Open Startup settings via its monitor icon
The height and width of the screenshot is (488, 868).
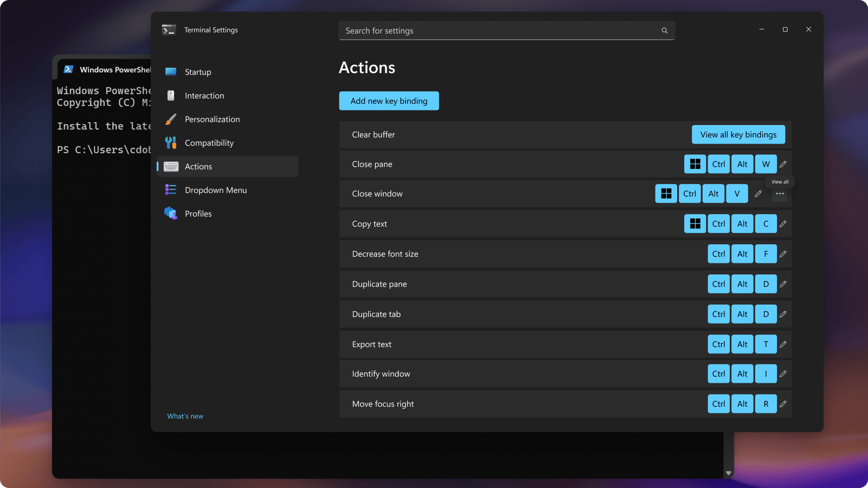[171, 72]
